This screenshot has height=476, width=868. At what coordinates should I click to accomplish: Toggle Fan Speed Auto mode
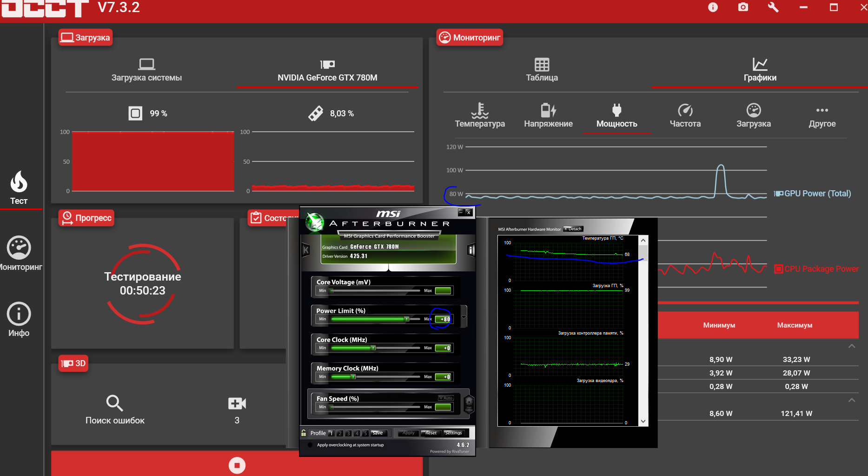[446, 398]
